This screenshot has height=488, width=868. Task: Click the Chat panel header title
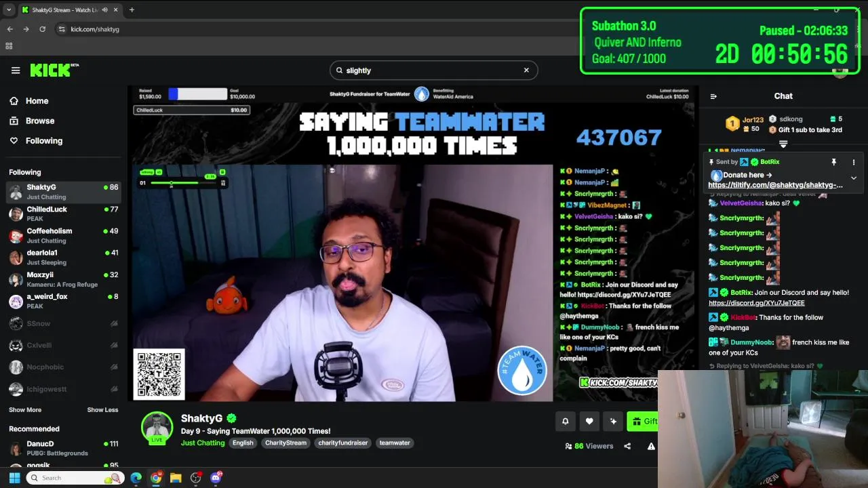point(783,96)
